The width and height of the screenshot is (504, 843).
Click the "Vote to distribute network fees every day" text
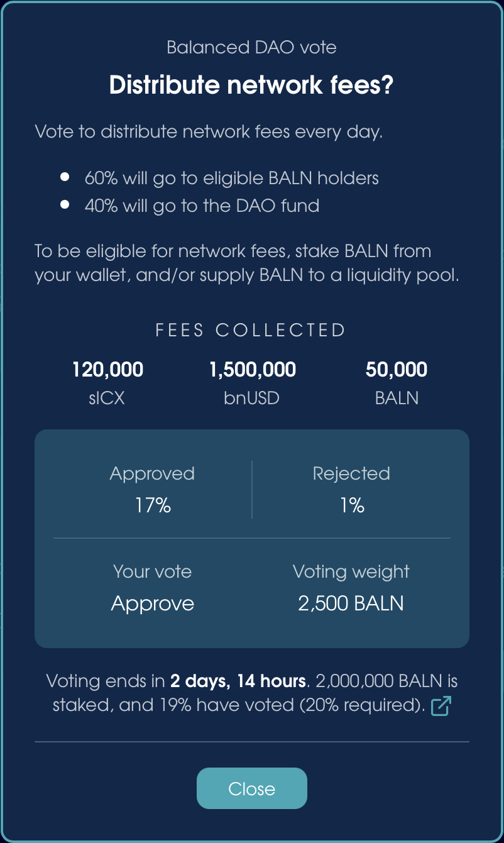pyautogui.click(x=209, y=133)
